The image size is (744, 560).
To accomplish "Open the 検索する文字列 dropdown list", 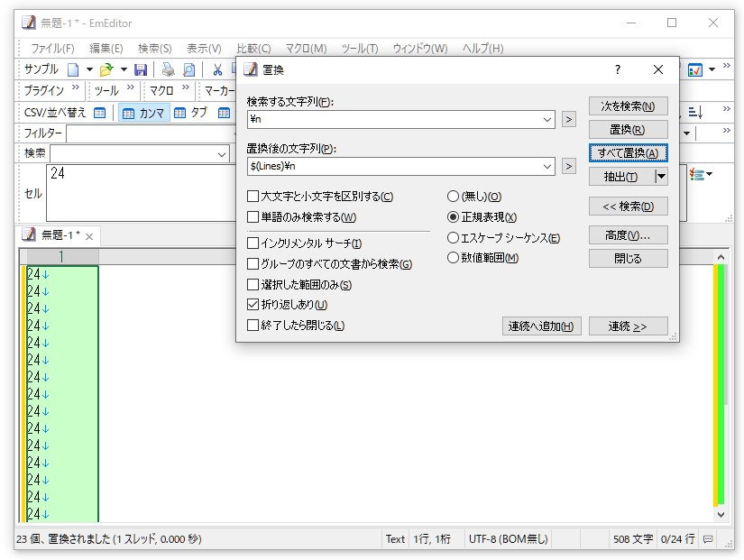I will [x=547, y=119].
